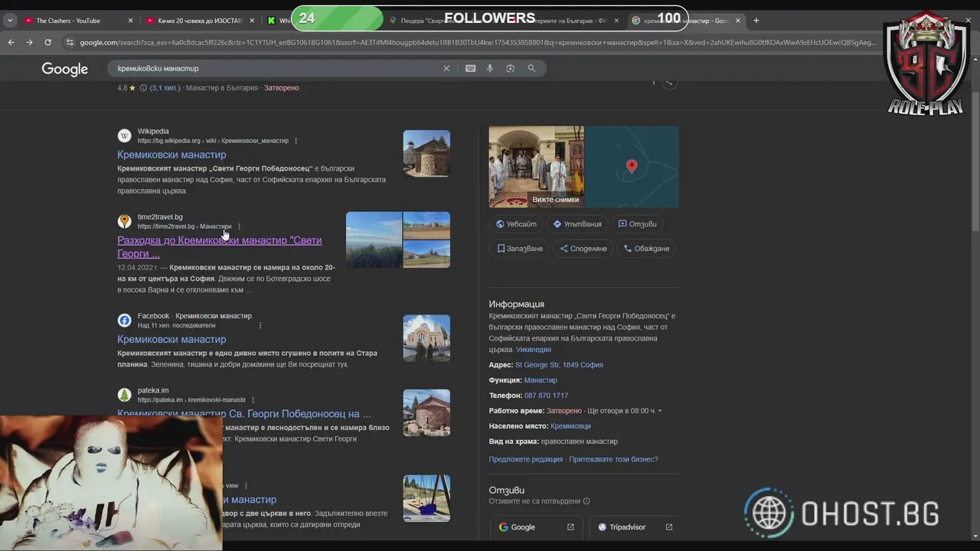Go back to the previous page
This screenshot has height=551, width=980.
click(x=11, y=42)
